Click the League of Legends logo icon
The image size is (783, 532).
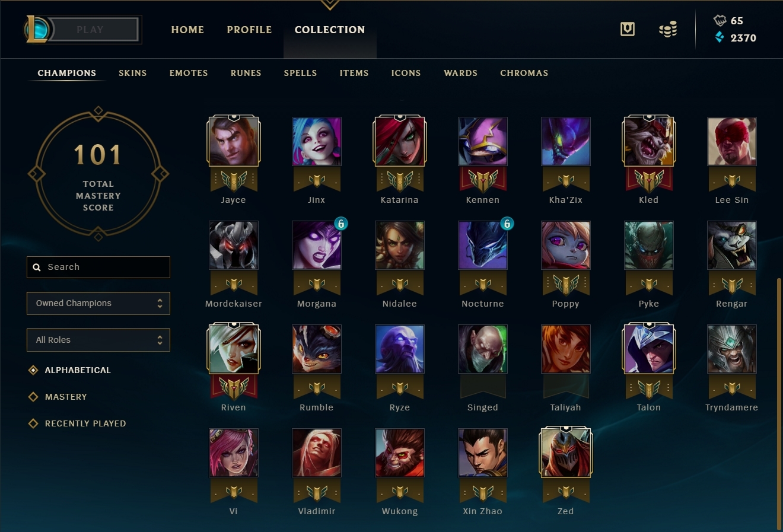[37, 29]
